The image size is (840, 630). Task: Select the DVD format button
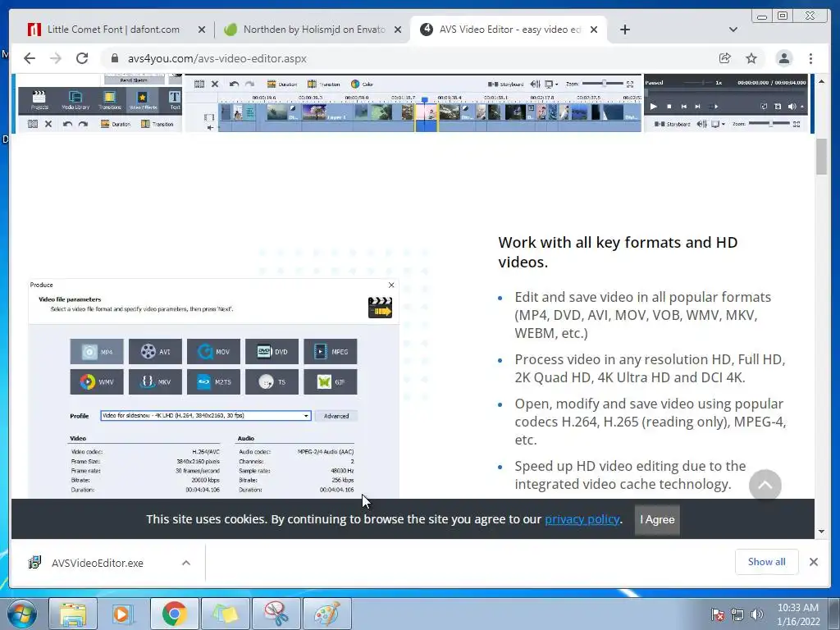click(272, 352)
